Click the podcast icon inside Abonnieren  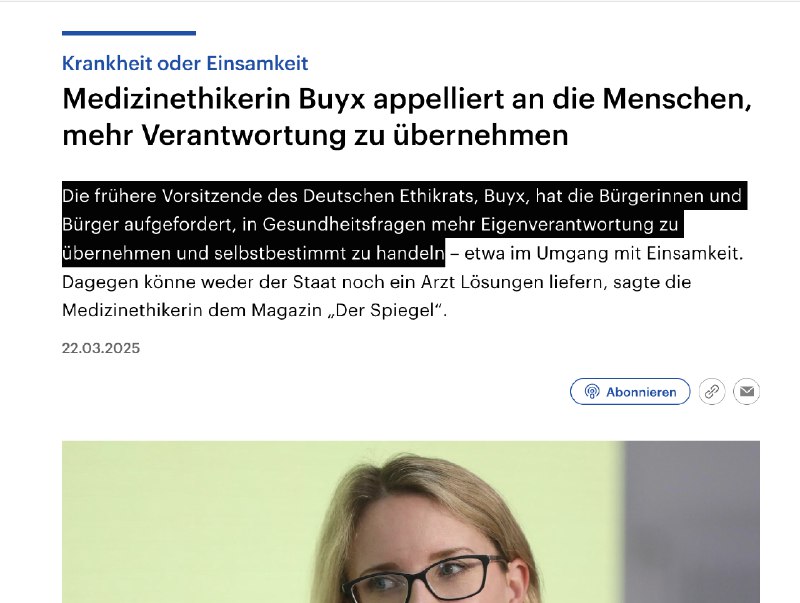592,392
